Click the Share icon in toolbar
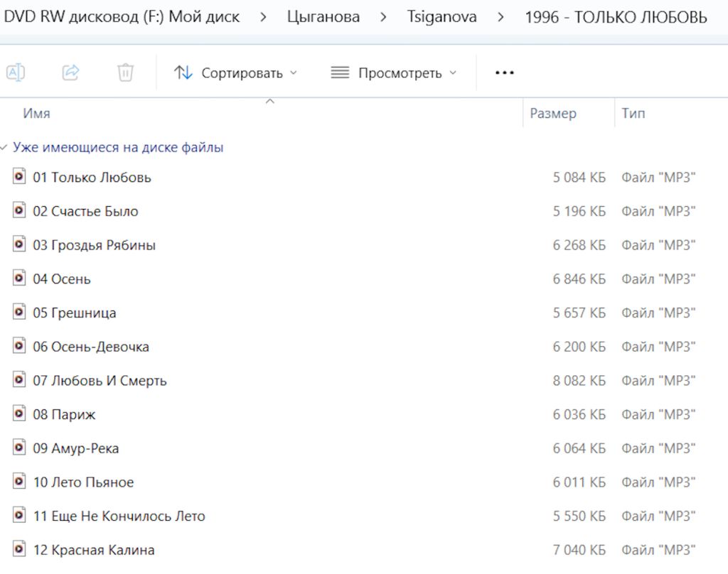 pos(70,72)
